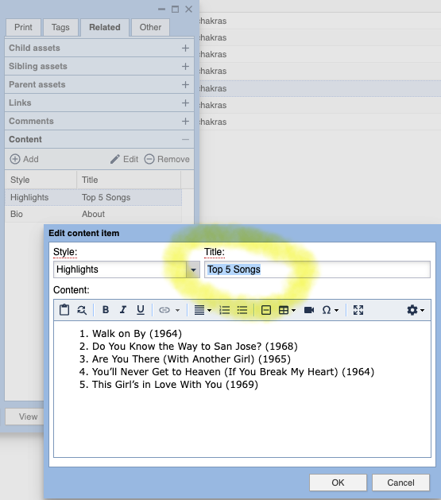Click You'll Never Get to Heaven line
441x500 pixels.
pyautogui.click(x=233, y=372)
